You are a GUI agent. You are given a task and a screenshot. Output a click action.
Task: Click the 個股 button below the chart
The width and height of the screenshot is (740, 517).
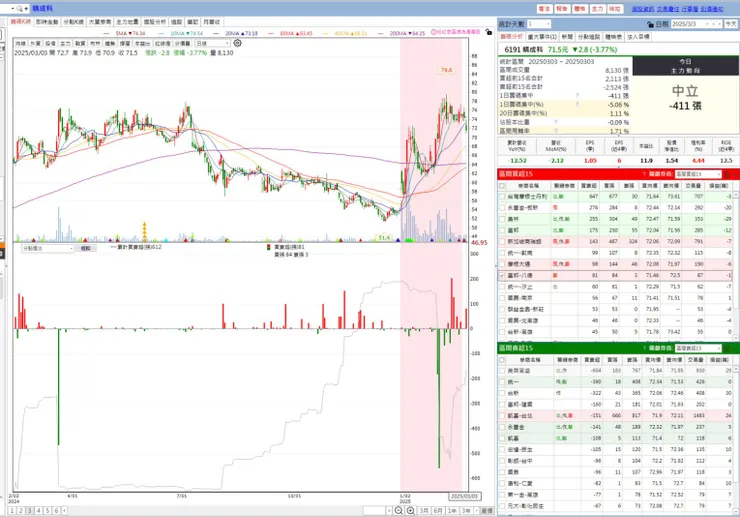(x=85, y=248)
